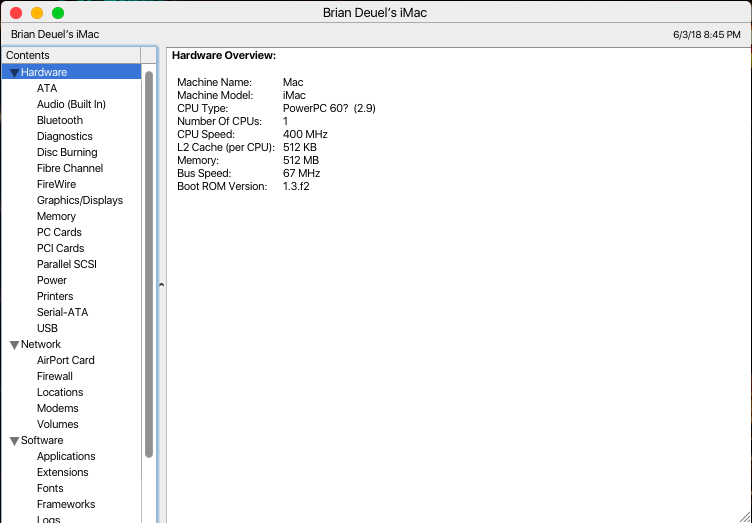Click the Machine Name value Mac
Screen dimensions: 752x523
293,82
